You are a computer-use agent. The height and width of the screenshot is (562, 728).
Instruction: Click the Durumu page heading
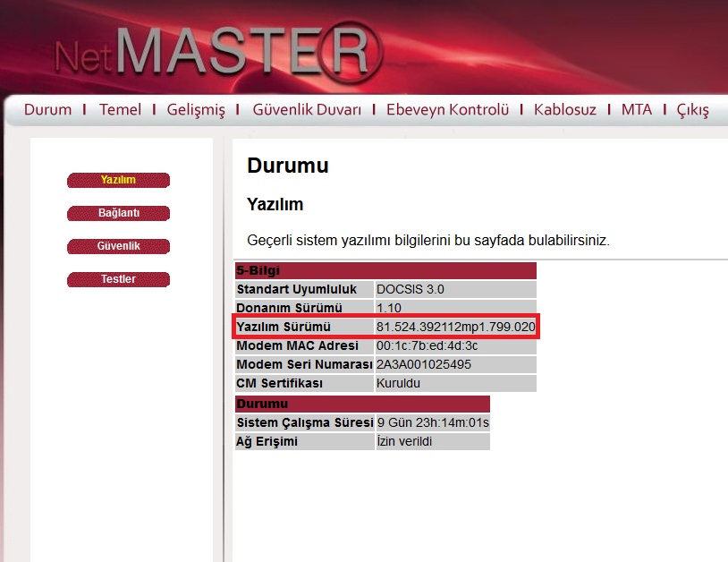288,166
